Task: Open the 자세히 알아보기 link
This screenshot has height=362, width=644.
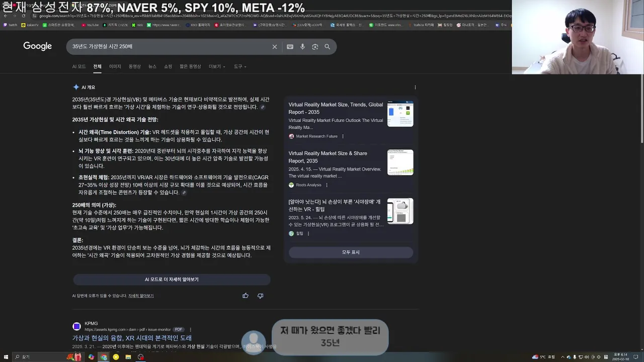Action: pos(141,296)
